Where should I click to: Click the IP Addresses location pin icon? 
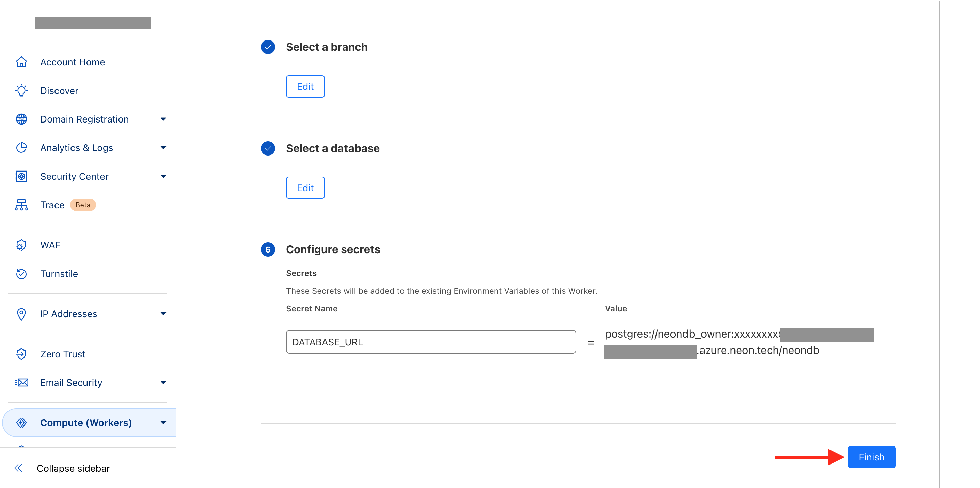pyautogui.click(x=21, y=314)
